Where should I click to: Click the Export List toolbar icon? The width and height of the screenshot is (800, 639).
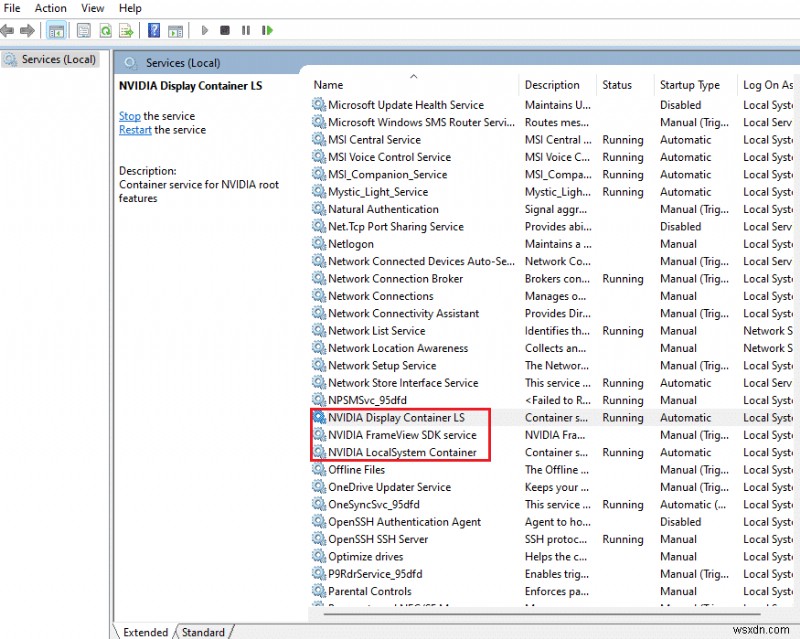pos(126,31)
